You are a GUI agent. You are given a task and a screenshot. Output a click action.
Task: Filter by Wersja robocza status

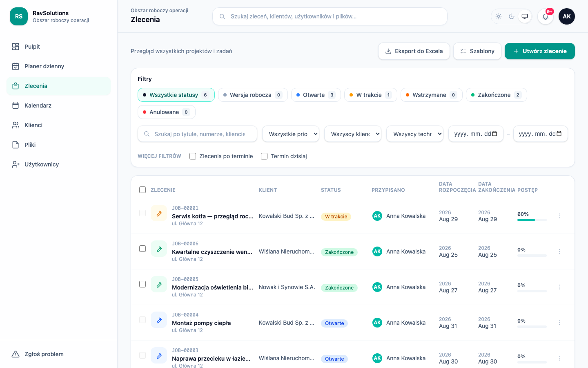(253, 95)
